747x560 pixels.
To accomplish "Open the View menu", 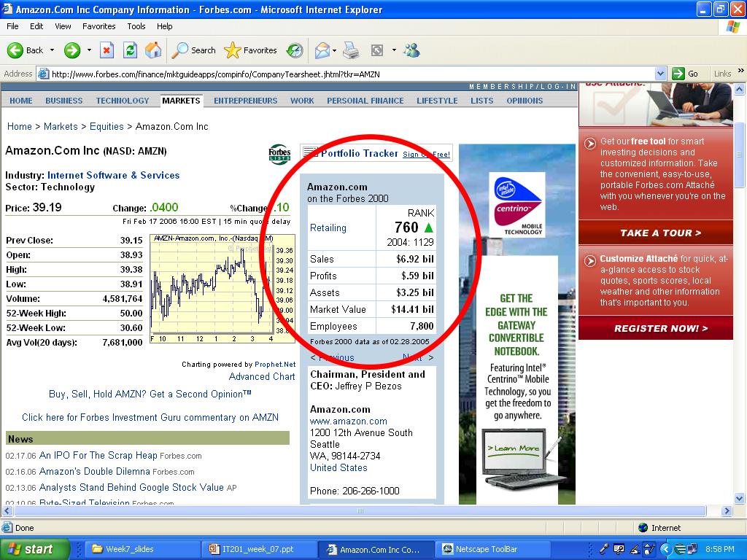I will (63, 26).
